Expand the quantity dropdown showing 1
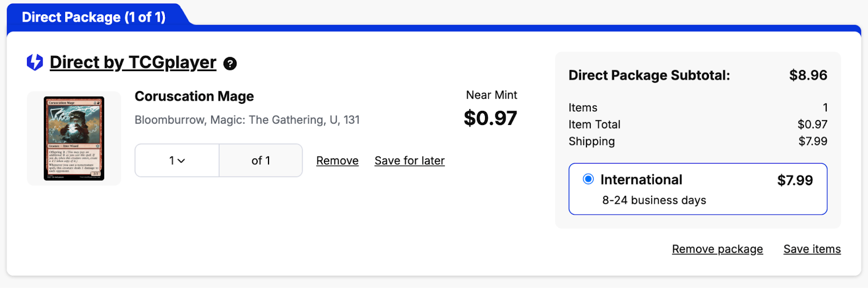Screen dimensions: 868x288 (177, 160)
